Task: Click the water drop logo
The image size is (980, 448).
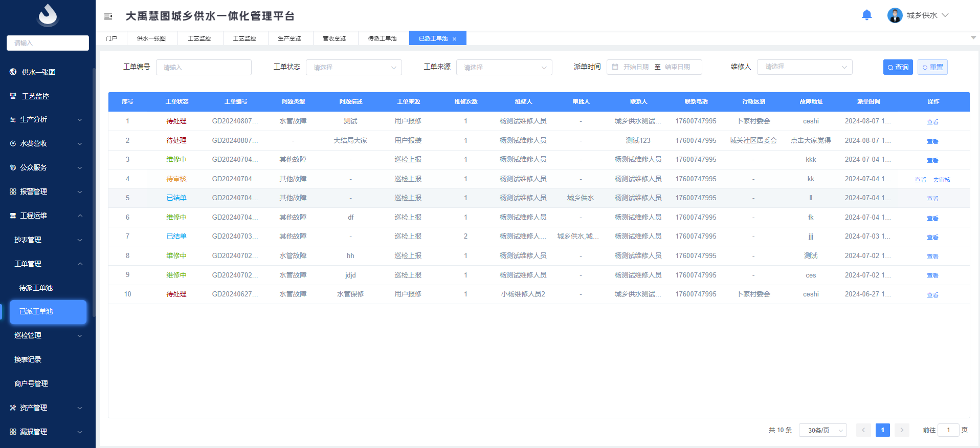Action: click(x=48, y=15)
